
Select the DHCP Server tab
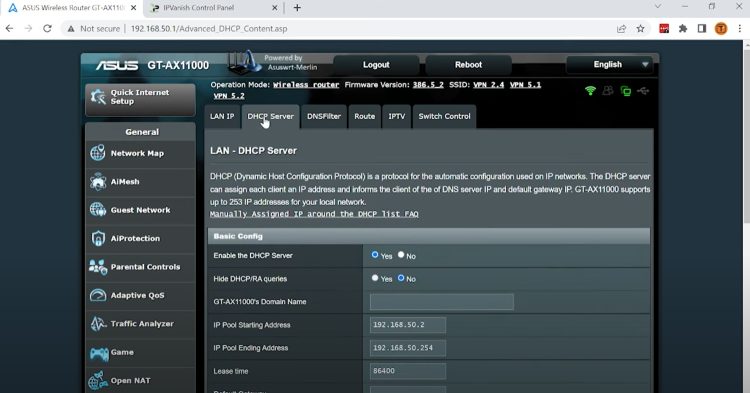(x=270, y=117)
